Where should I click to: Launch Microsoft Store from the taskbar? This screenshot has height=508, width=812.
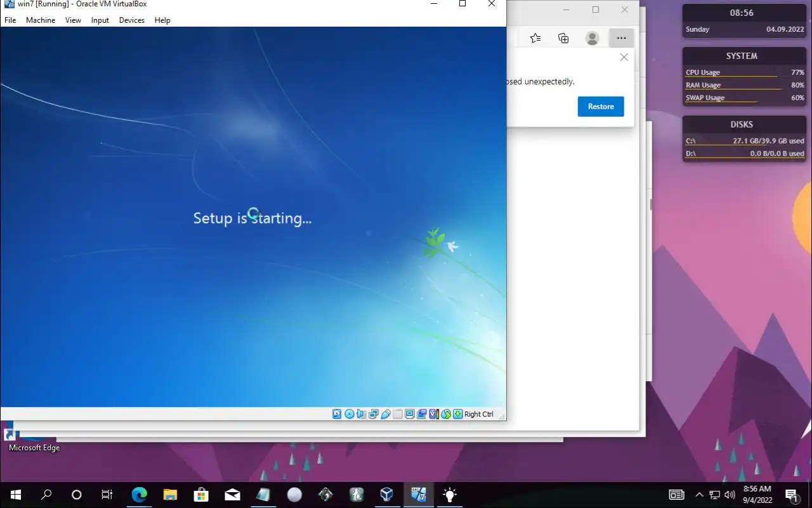[201, 495]
